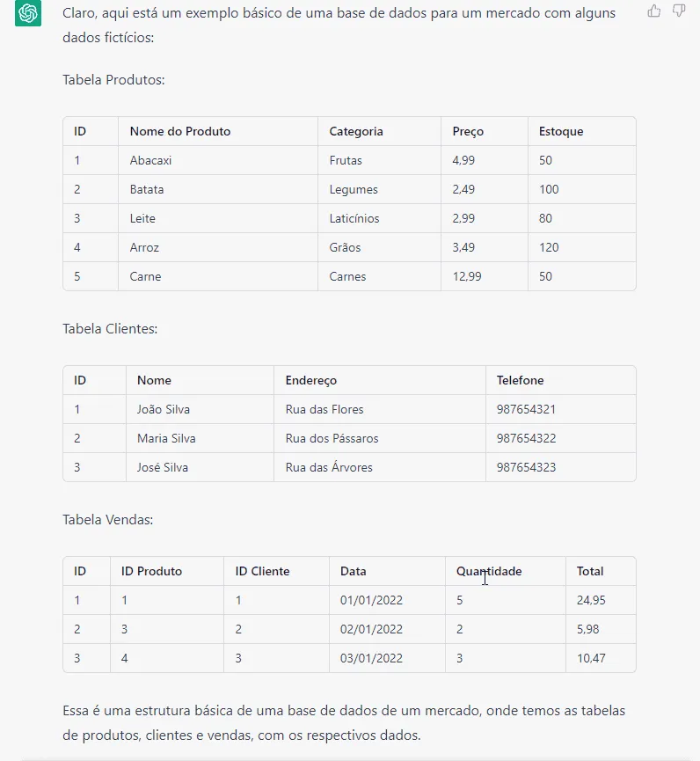Click the thumbs up feedback icon

654,11
